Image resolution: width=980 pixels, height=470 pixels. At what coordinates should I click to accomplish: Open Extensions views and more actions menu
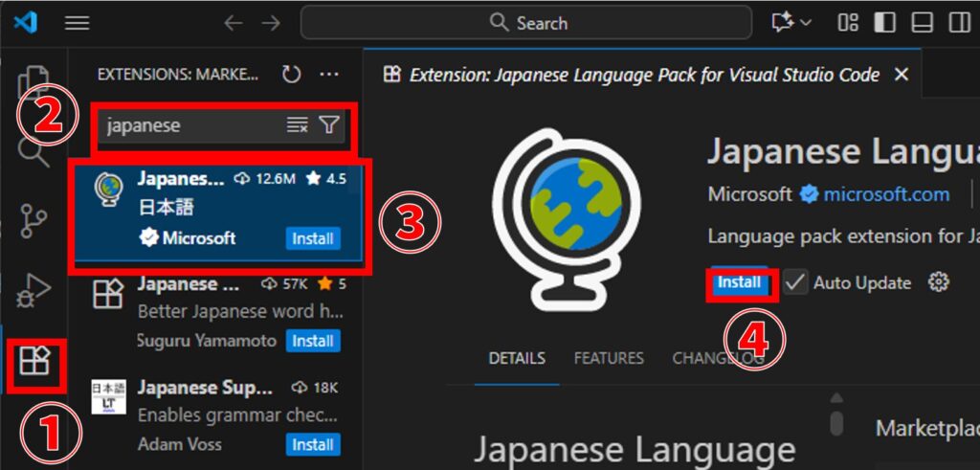click(329, 75)
